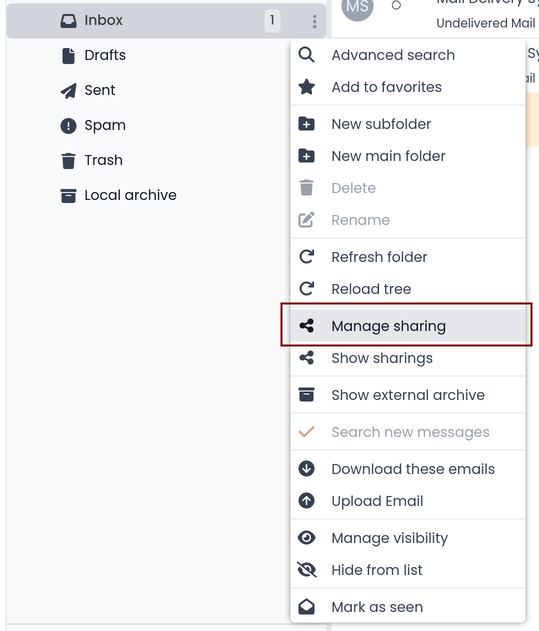The image size is (539, 631).
Task: Toggle Hide from list visibility option
Action: pyautogui.click(x=408, y=570)
